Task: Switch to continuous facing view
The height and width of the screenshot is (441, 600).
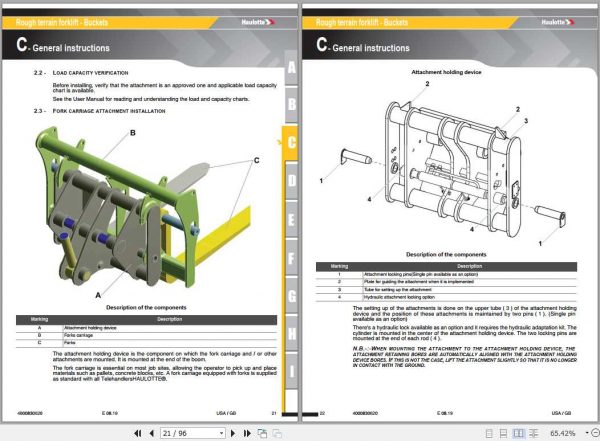Action: tap(533, 433)
